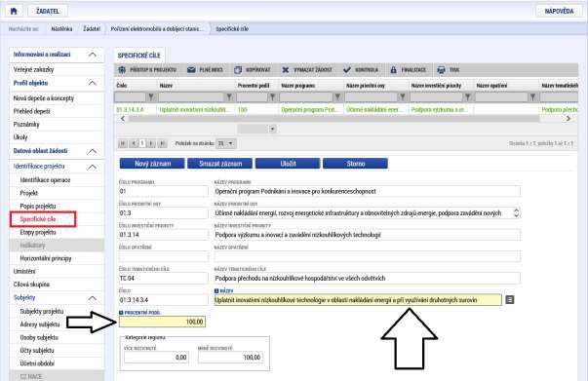Click filter icon in Název column
This screenshot has width=588, height=381.
point(229,97)
